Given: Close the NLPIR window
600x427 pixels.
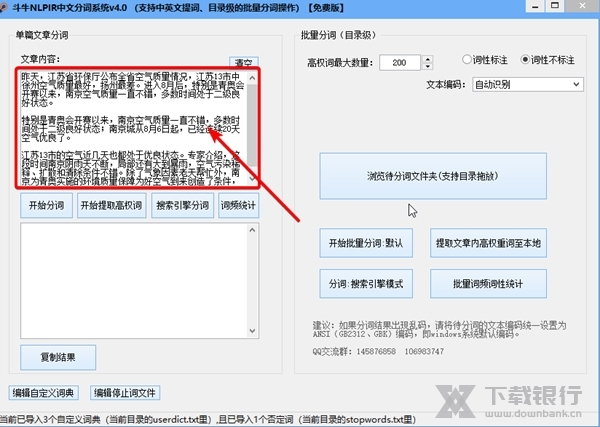Looking at the screenshot, I should [x=582, y=5].
